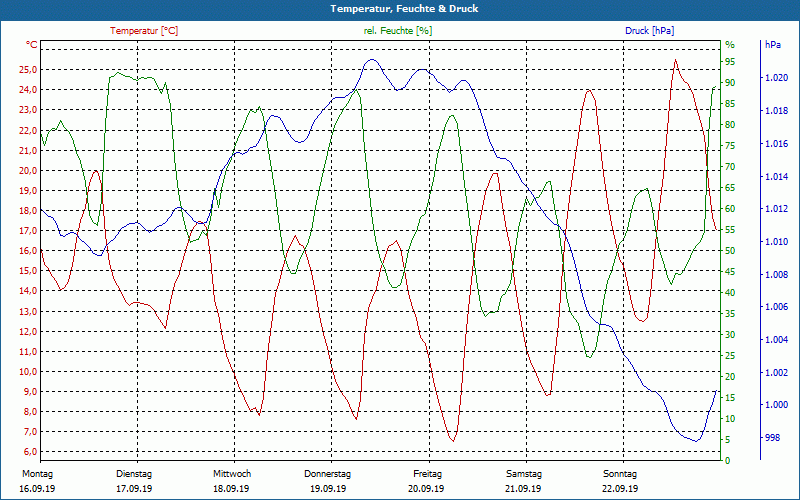
Task: Click the 17.09.19 date label
Action: pyautogui.click(x=134, y=489)
